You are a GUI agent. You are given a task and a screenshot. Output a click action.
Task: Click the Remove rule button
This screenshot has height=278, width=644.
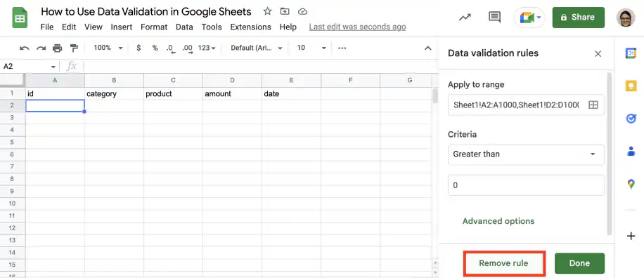click(x=504, y=263)
